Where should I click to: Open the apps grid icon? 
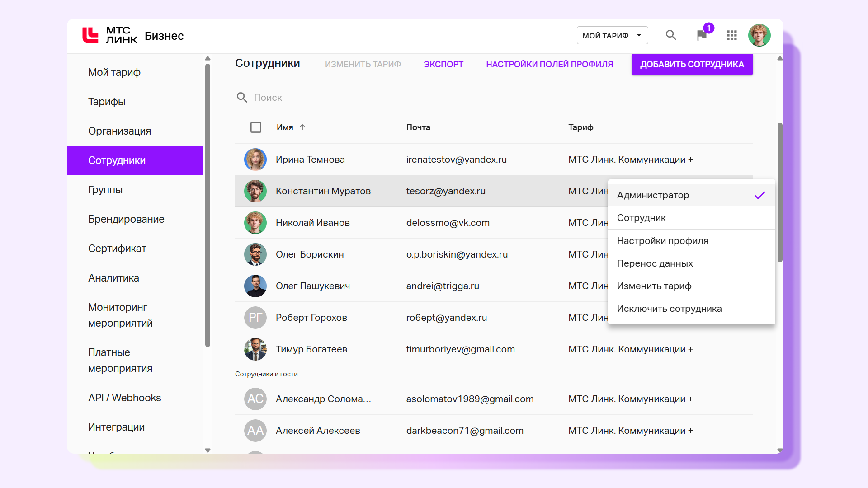[x=731, y=35]
